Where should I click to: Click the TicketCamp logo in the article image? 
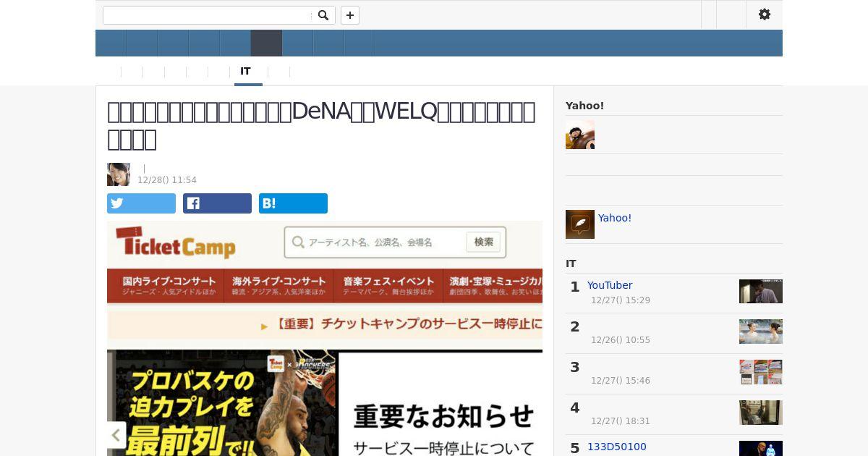point(176,242)
